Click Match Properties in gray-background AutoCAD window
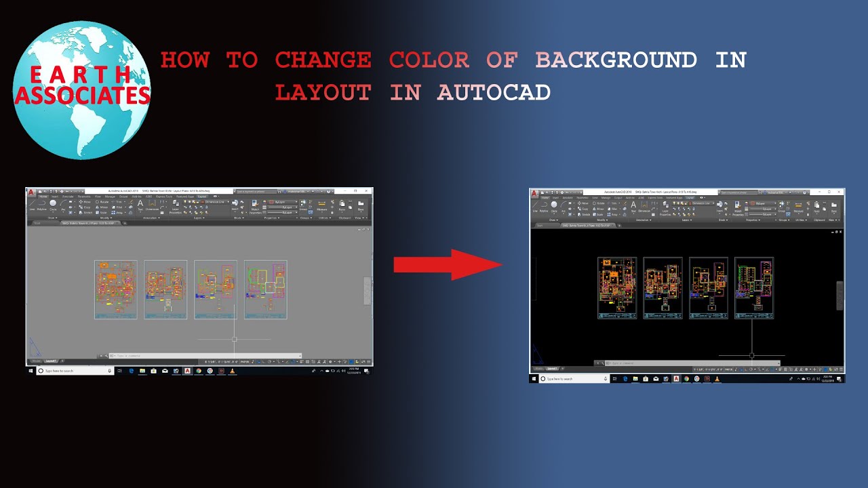 pyautogui.click(x=256, y=207)
